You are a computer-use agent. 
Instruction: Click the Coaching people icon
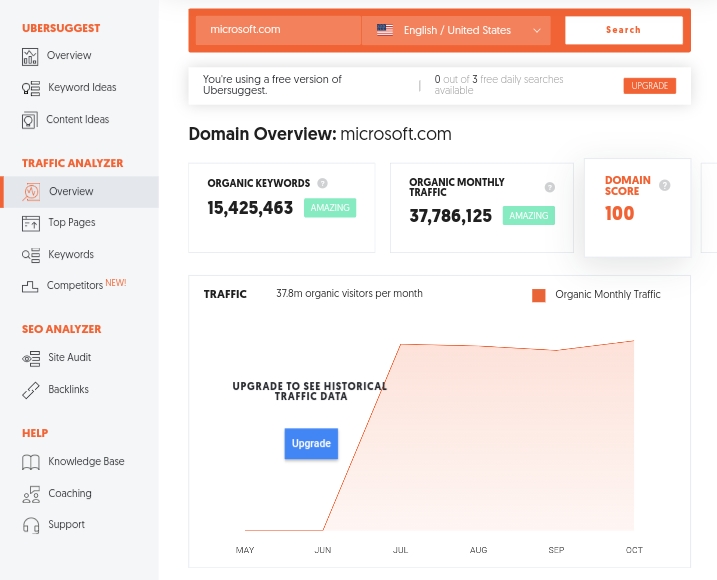(x=31, y=494)
